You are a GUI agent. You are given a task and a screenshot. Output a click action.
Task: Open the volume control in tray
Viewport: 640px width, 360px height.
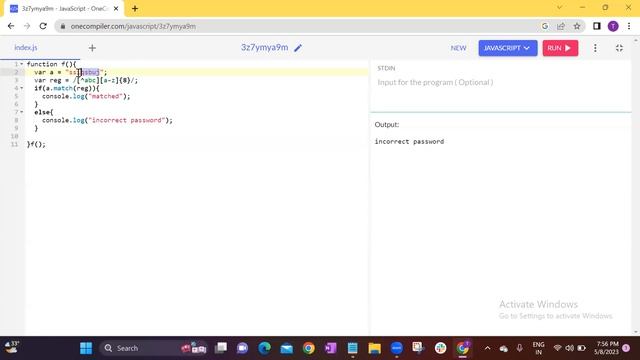pyautogui.click(x=569, y=348)
